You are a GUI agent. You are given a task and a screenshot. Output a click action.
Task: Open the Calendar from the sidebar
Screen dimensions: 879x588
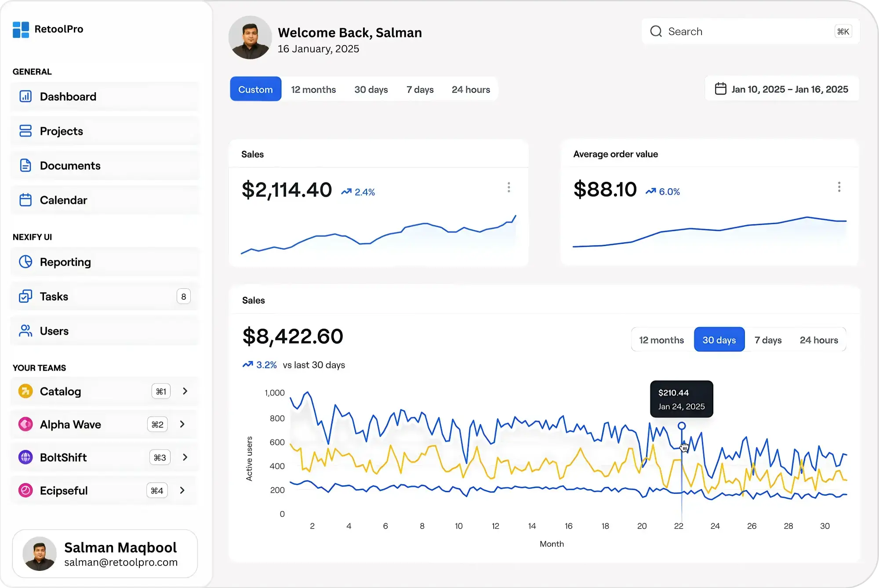coord(63,200)
